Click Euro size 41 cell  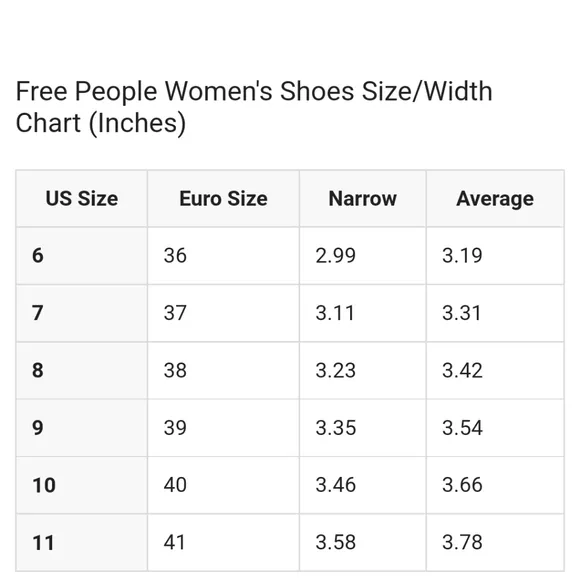(x=223, y=542)
